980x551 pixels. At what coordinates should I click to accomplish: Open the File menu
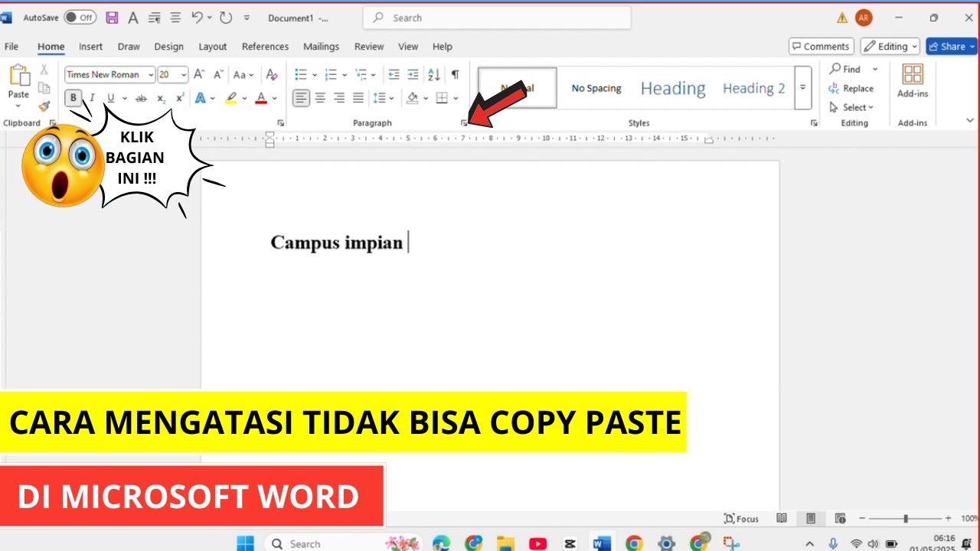coord(11,47)
